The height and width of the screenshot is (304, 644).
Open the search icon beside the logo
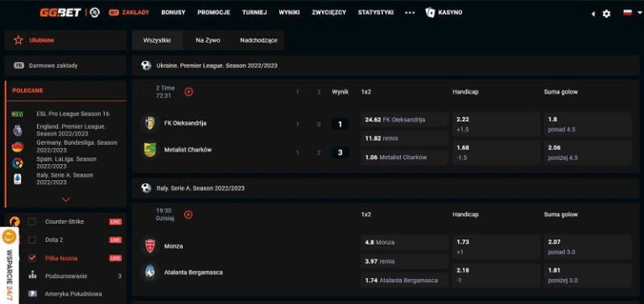pos(95,13)
